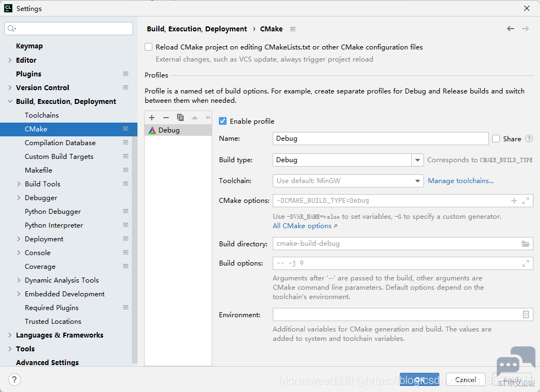540x392 pixels.
Task: Uncheck the Enable profile checkbox
Action: pos(223,121)
